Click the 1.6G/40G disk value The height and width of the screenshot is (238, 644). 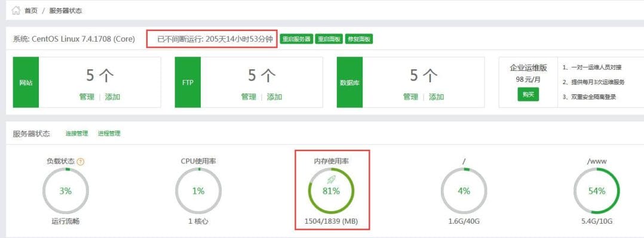[464, 221]
